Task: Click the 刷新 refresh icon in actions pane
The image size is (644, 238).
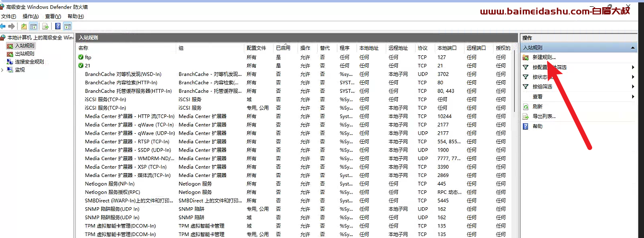Action: 525,107
